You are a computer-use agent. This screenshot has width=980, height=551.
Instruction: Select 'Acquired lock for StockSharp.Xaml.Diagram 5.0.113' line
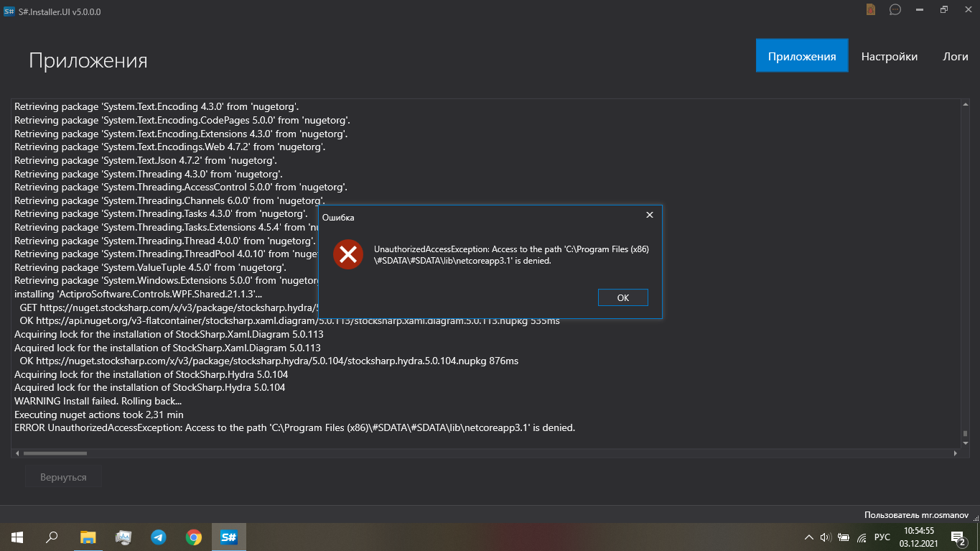[x=167, y=348]
